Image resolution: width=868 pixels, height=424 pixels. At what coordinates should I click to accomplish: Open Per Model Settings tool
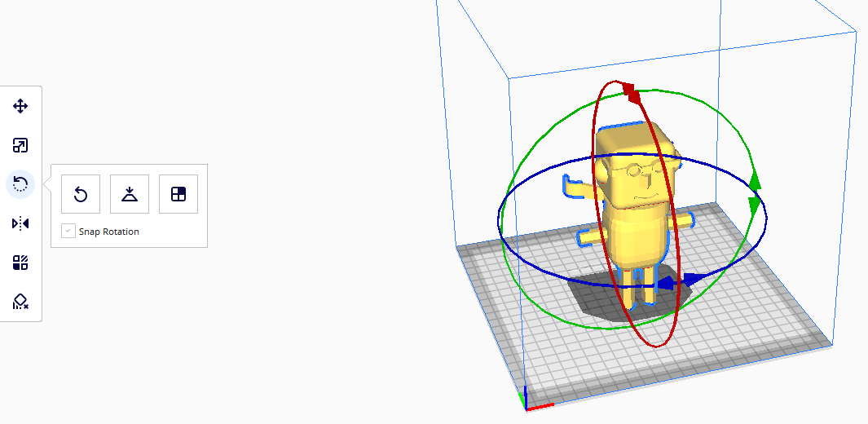[x=20, y=263]
